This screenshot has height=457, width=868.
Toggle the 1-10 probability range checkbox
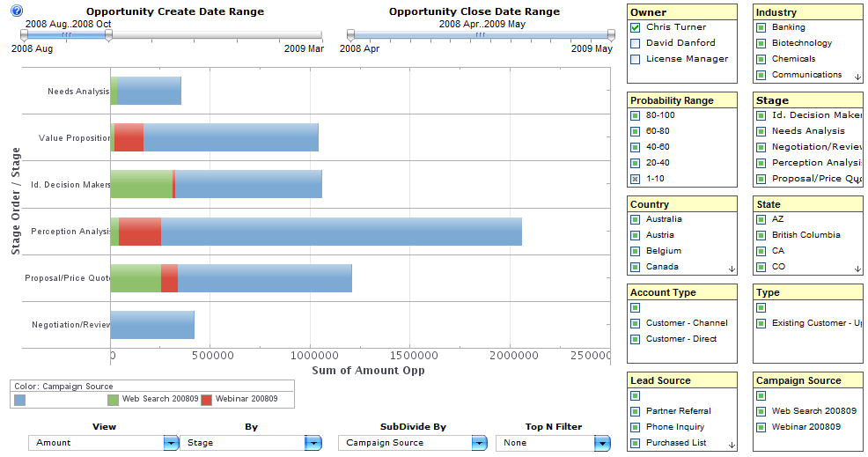click(x=636, y=179)
